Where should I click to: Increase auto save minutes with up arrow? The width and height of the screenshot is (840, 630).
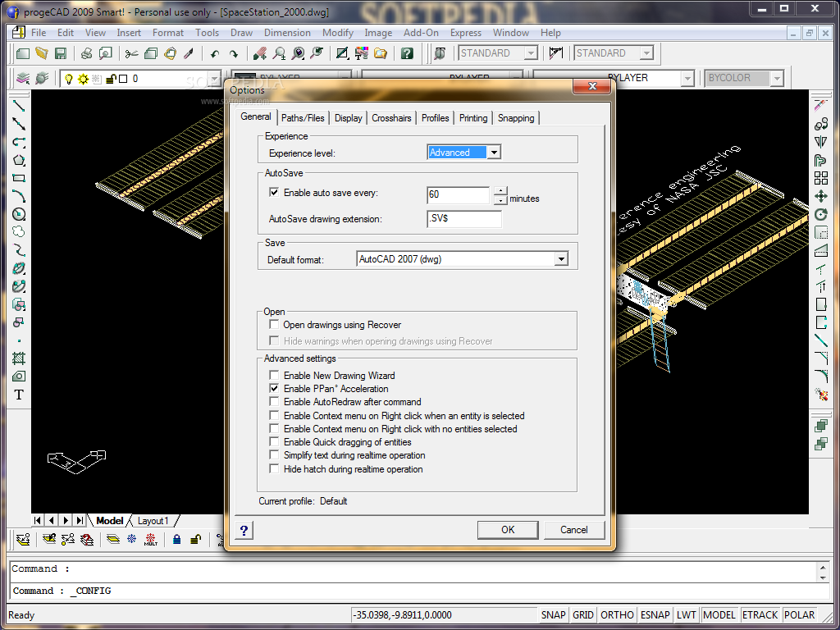(500, 190)
